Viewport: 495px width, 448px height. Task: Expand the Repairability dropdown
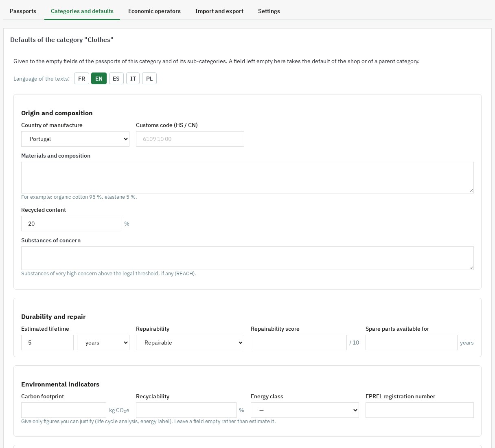coord(190,343)
